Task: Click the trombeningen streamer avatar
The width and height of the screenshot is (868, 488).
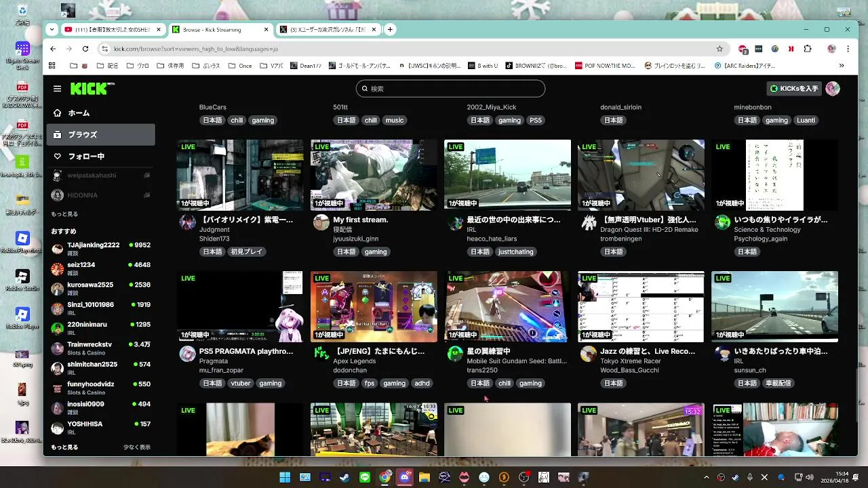Action: 589,222
